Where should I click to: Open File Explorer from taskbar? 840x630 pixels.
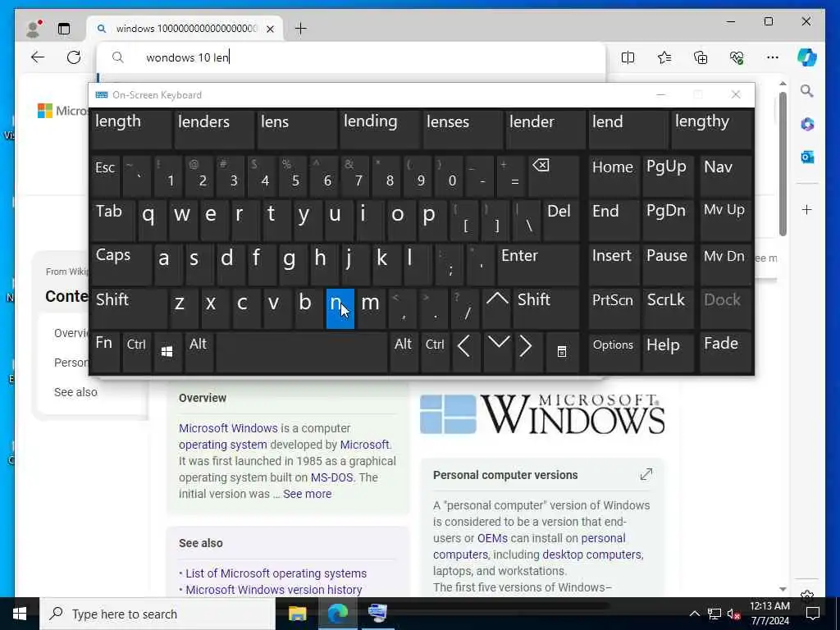point(297,614)
